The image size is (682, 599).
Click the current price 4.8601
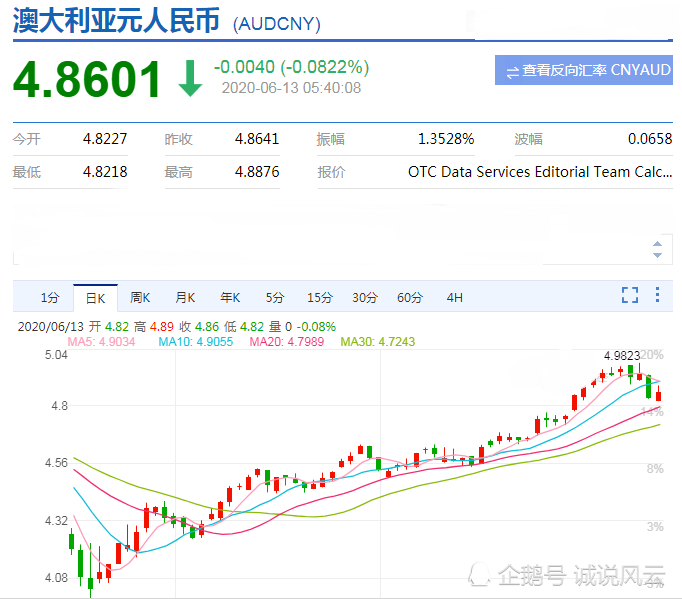87,79
